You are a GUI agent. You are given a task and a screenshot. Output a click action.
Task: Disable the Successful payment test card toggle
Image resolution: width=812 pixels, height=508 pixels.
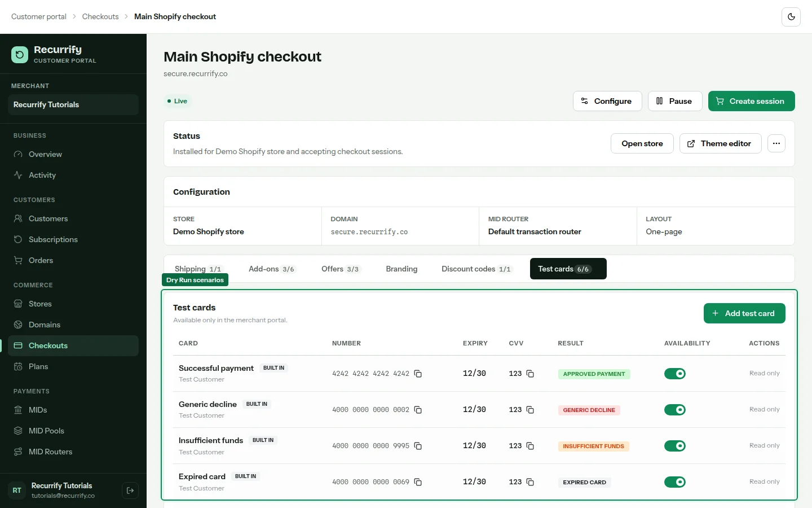coord(674,374)
